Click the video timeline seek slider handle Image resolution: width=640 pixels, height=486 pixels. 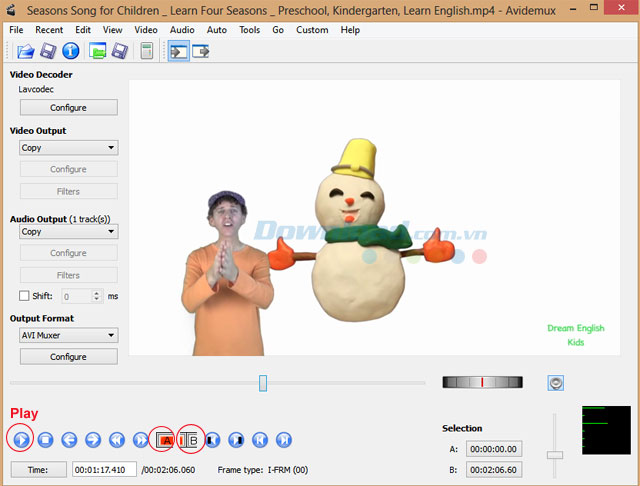click(263, 383)
